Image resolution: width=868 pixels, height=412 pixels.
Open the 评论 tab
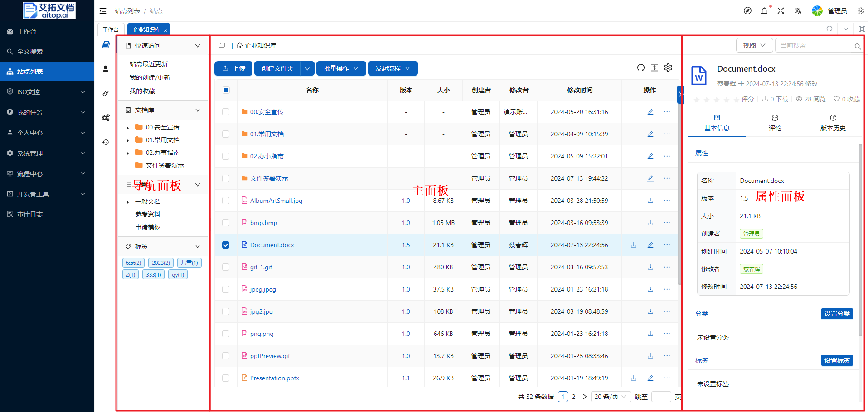tap(775, 123)
